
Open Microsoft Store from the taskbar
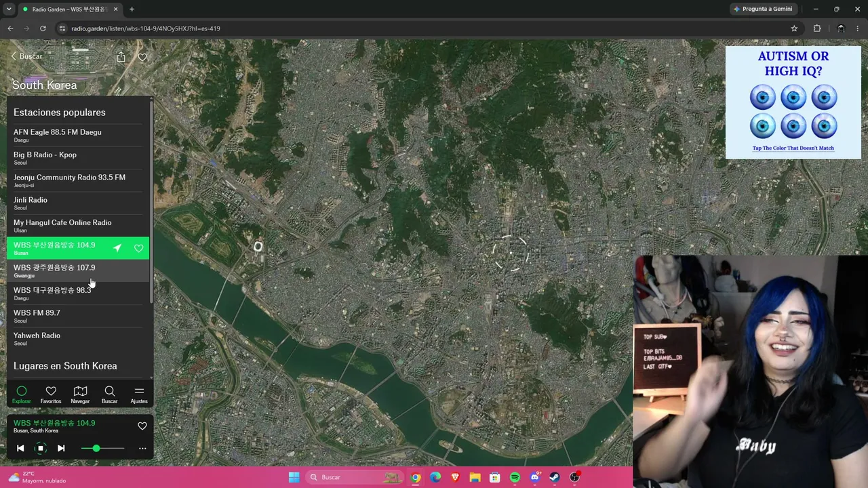pyautogui.click(x=495, y=477)
